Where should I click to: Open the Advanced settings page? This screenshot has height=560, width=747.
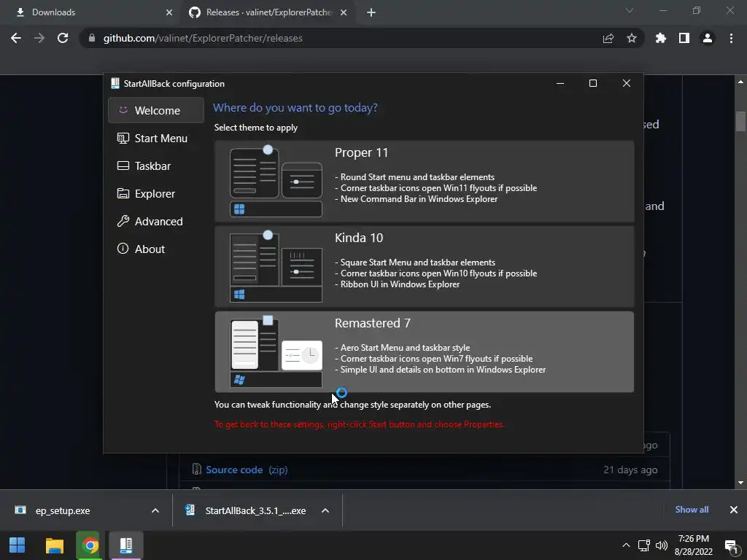click(x=156, y=221)
